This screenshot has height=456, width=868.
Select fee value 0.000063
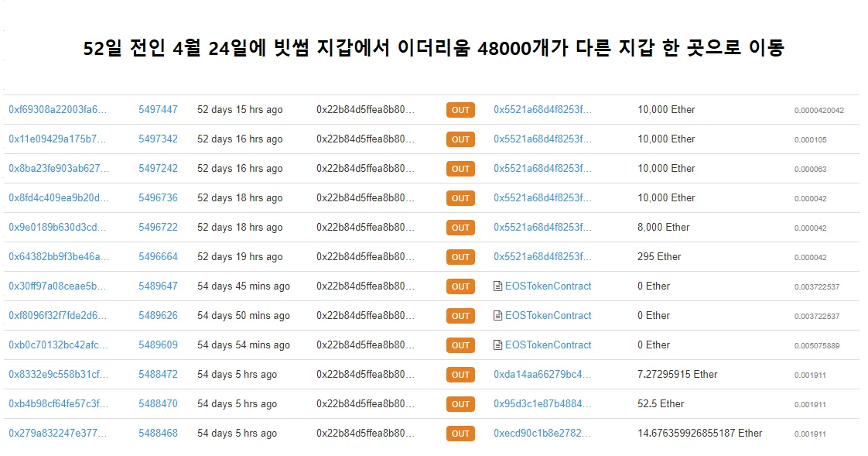click(811, 169)
